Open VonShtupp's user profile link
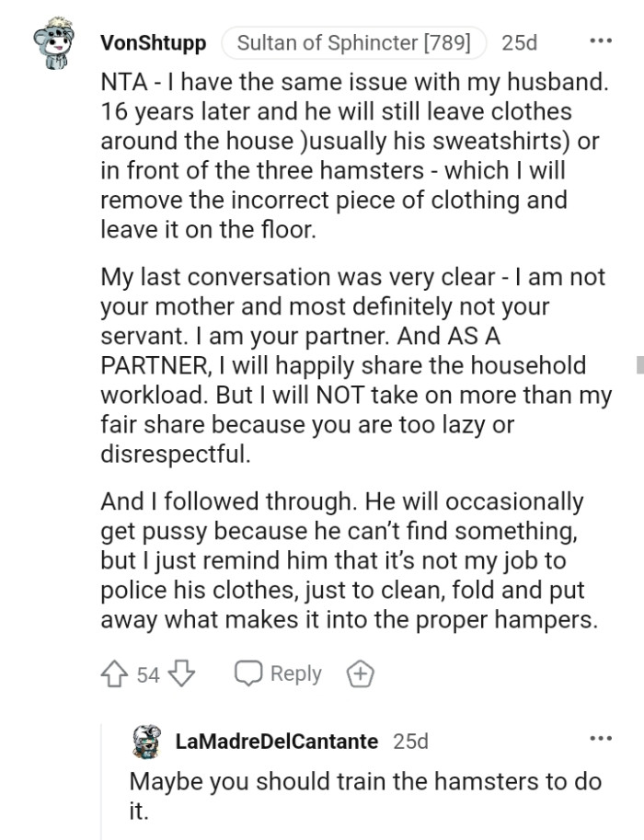The image size is (644, 840). pyautogui.click(x=153, y=42)
